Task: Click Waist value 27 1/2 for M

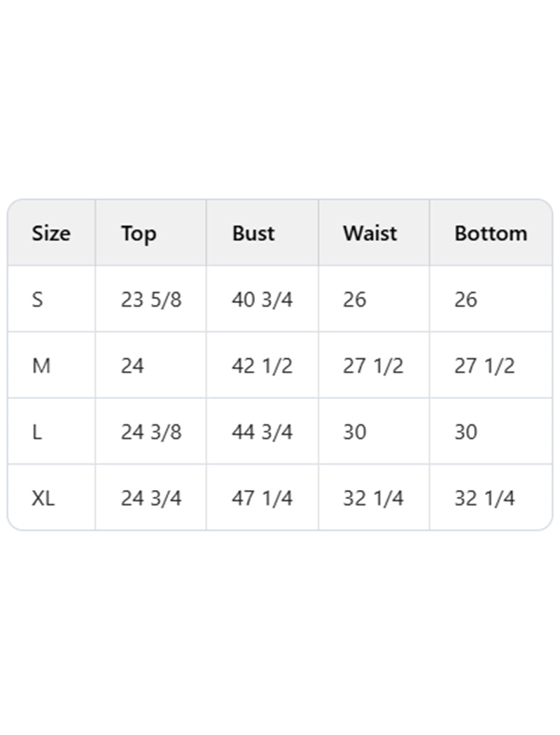Action: tap(373, 365)
